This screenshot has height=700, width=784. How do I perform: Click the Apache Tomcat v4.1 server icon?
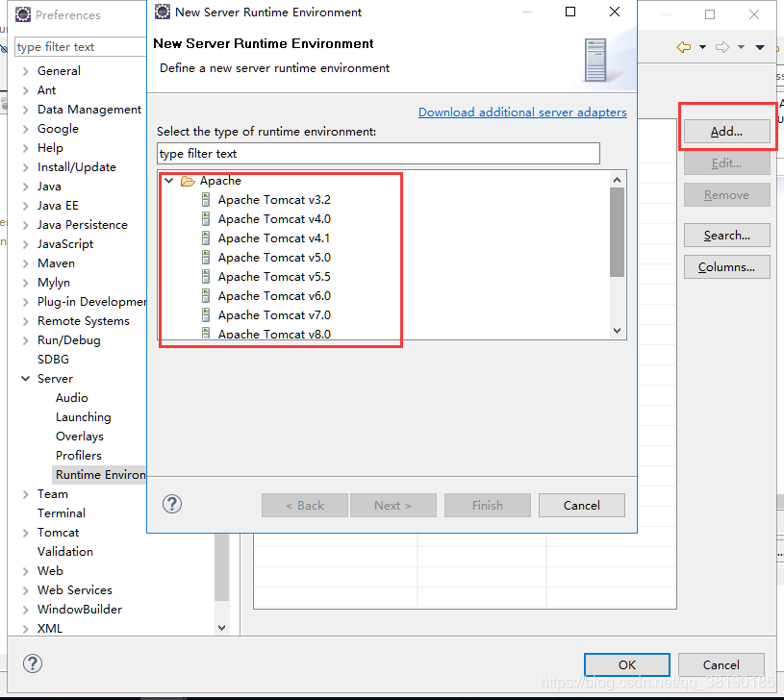[206, 238]
